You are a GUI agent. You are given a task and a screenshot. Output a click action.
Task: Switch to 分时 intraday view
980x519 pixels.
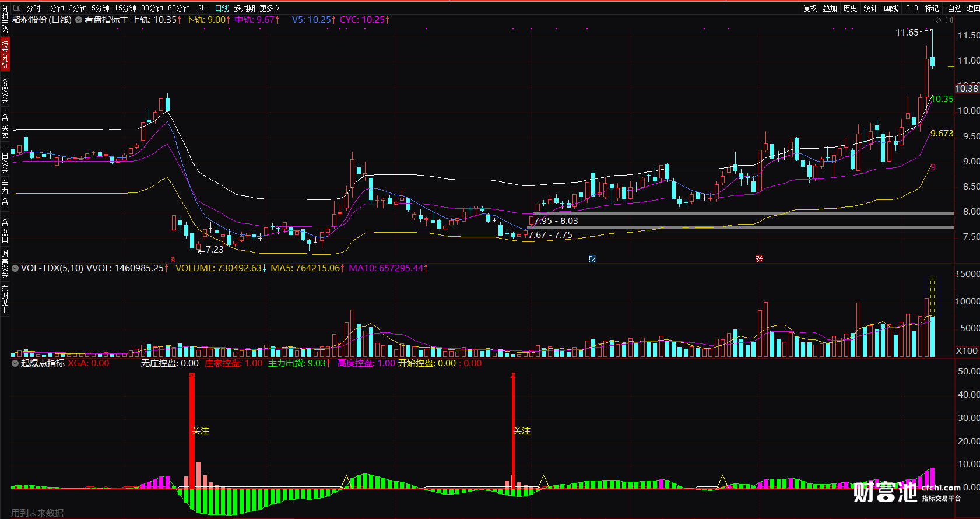[34, 8]
